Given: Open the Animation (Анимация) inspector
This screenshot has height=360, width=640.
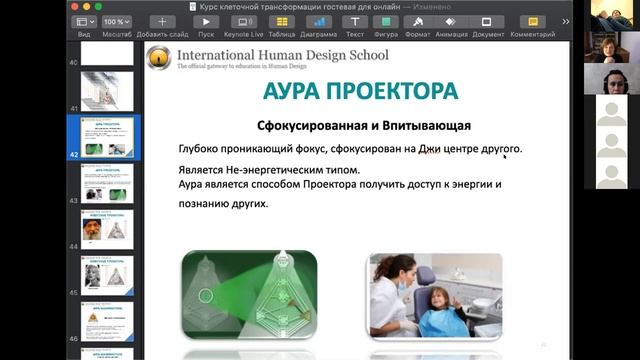Looking at the screenshot, I should pos(451,22).
